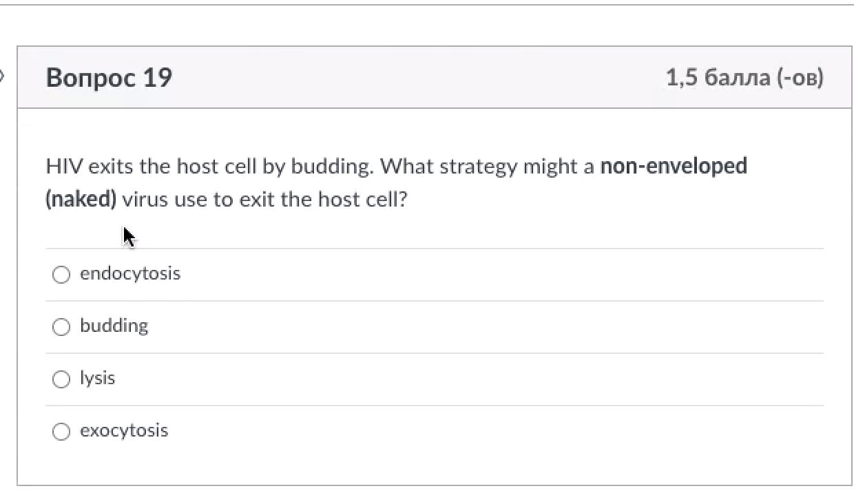
Task: Click the gray header bar of question 19
Action: (434, 78)
